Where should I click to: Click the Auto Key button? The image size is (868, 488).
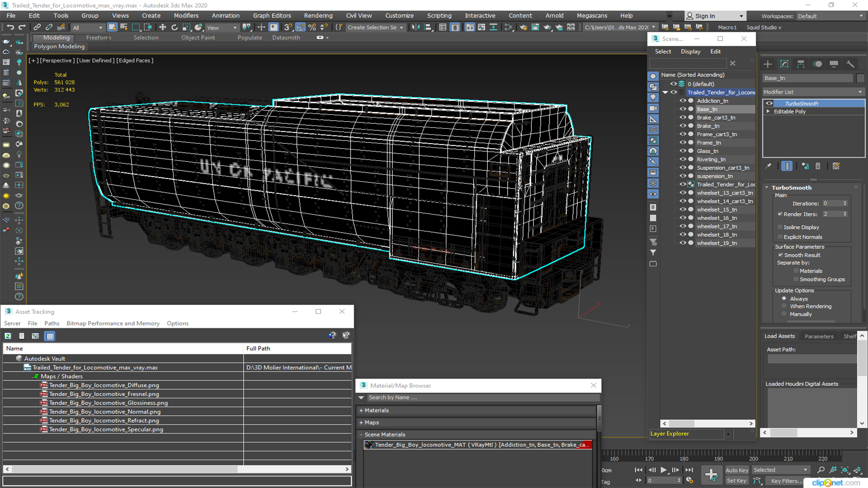[736, 470]
